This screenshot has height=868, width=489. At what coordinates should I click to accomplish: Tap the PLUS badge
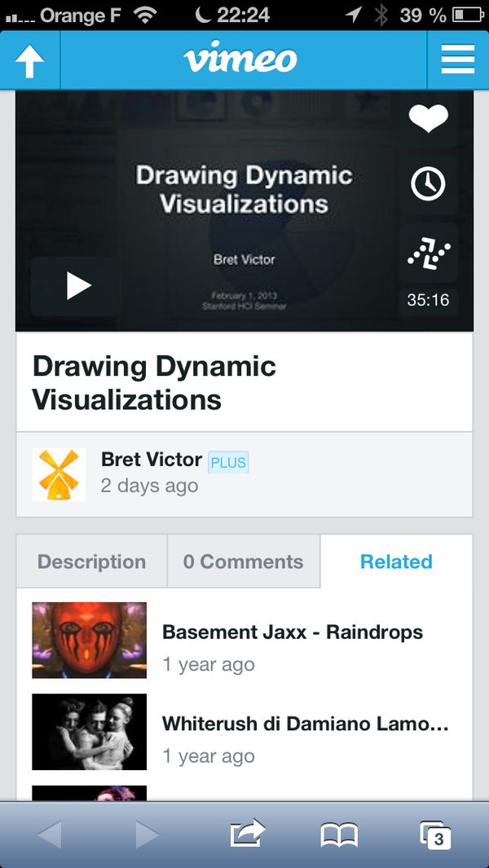point(228,463)
